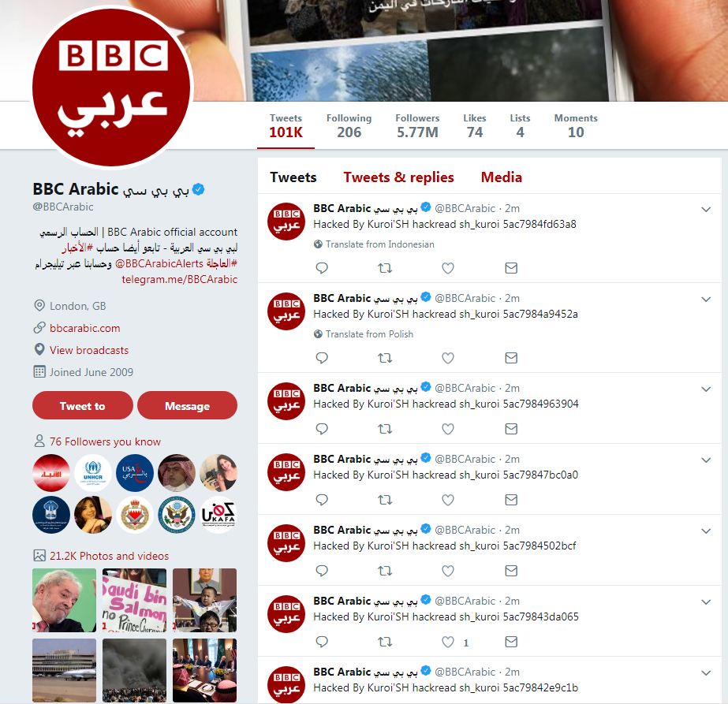Like the tweet showing one like

click(x=447, y=642)
